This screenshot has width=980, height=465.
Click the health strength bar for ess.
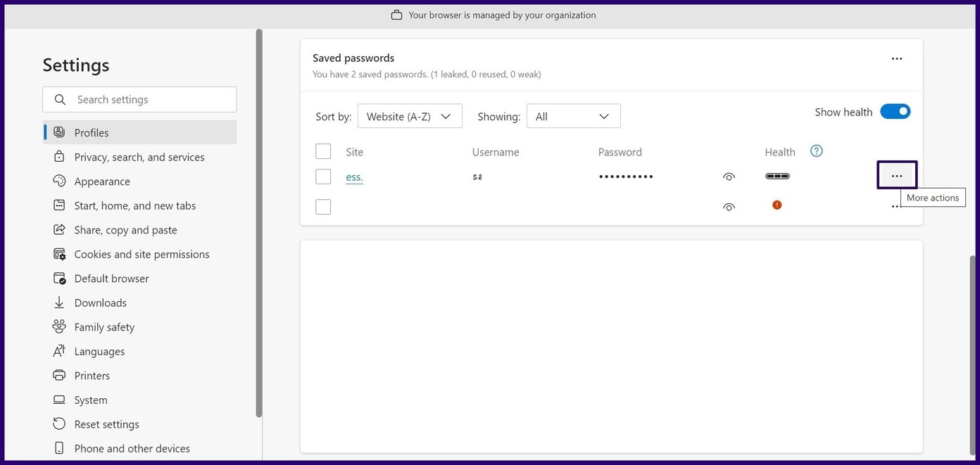[777, 176]
